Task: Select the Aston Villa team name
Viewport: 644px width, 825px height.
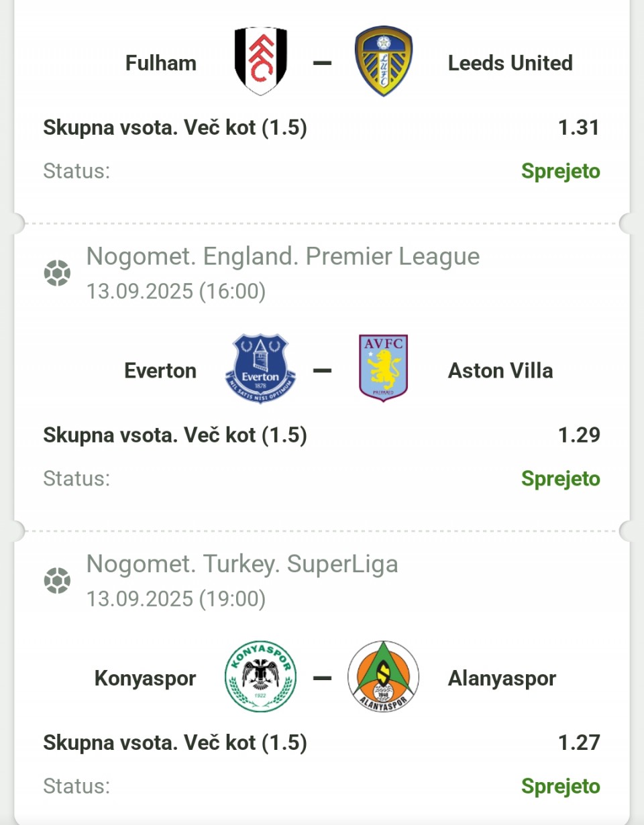Action: [500, 370]
